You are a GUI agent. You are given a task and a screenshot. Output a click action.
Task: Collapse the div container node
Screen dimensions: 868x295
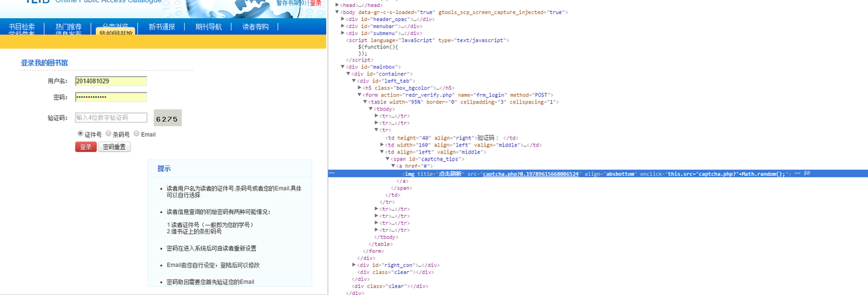tap(349, 74)
